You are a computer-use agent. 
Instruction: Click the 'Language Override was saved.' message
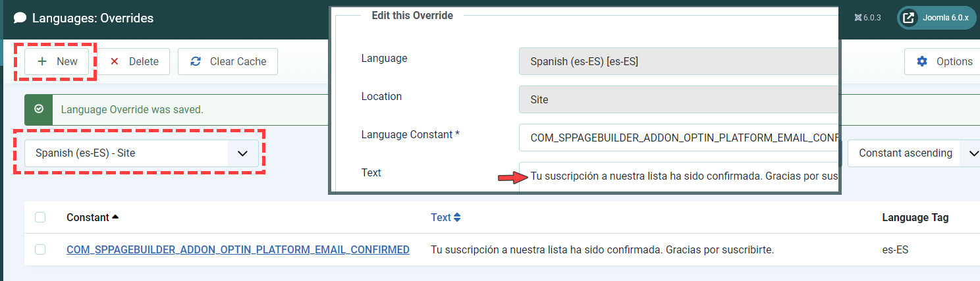[132, 109]
